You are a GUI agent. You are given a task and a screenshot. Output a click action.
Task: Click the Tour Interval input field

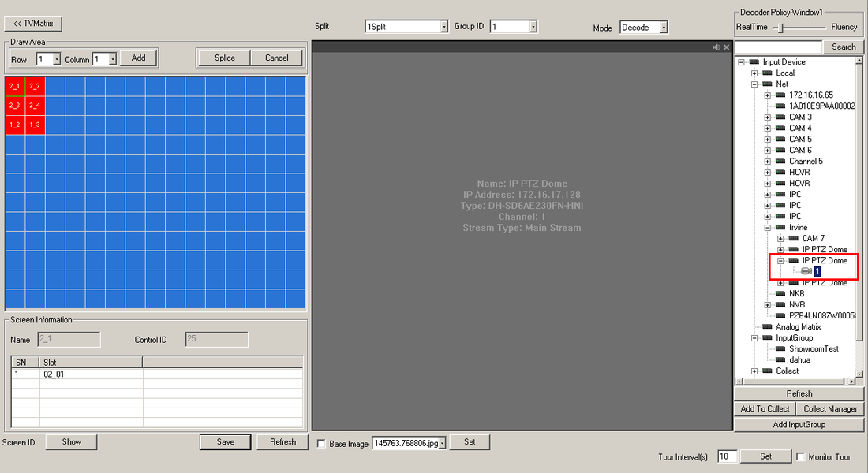(x=727, y=456)
